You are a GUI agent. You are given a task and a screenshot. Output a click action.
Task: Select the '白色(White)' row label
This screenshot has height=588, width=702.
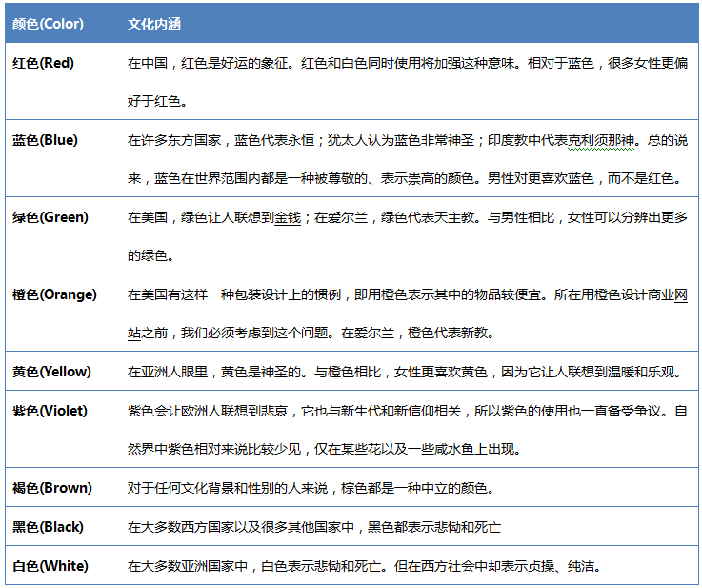50,566
